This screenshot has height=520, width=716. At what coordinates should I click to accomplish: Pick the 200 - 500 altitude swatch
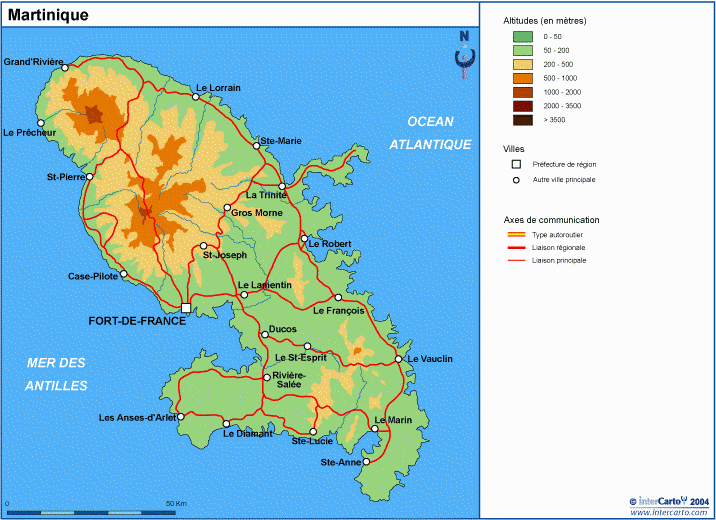(x=522, y=63)
